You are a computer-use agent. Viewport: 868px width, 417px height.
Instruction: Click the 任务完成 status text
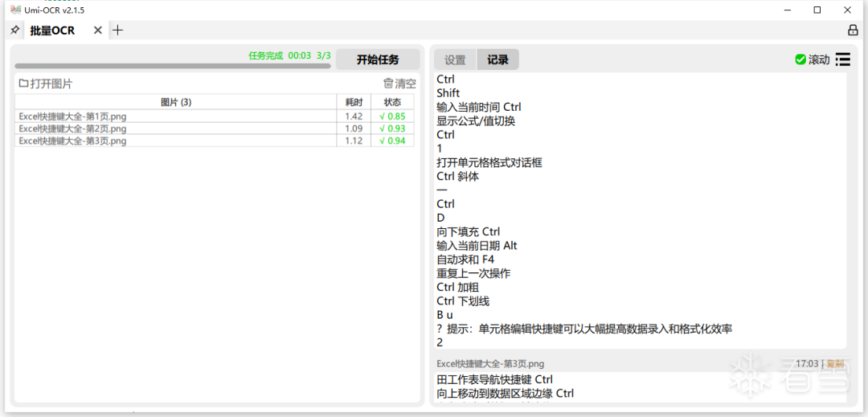pyautogui.click(x=266, y=55)
